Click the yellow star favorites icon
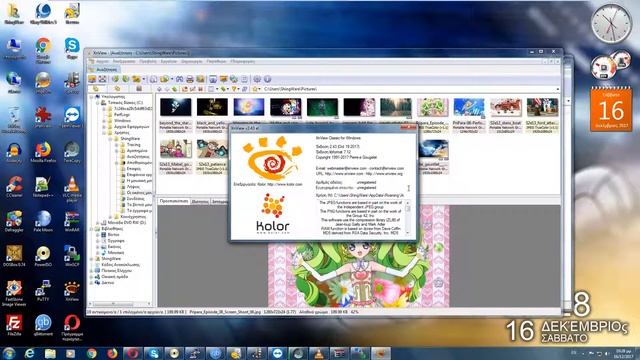 255,89
